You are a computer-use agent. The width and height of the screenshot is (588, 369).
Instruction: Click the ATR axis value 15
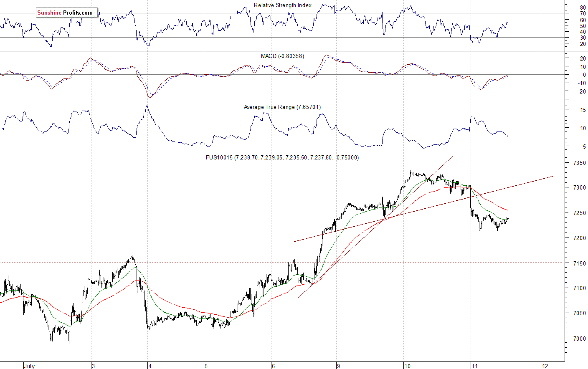click(583, 110)
